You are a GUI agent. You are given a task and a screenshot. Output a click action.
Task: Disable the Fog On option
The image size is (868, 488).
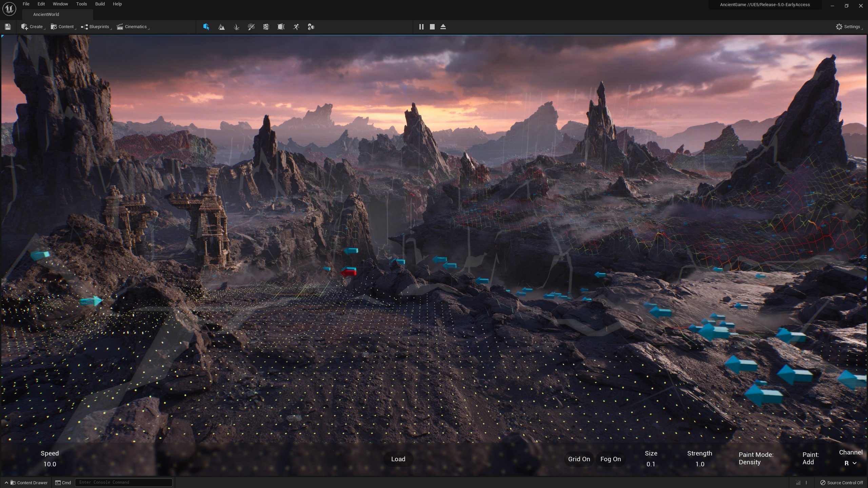pos(610,459)
